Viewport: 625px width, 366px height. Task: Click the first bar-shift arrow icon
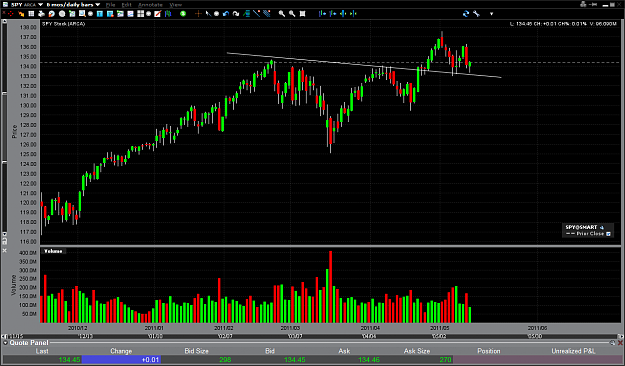tap(322, 14)
